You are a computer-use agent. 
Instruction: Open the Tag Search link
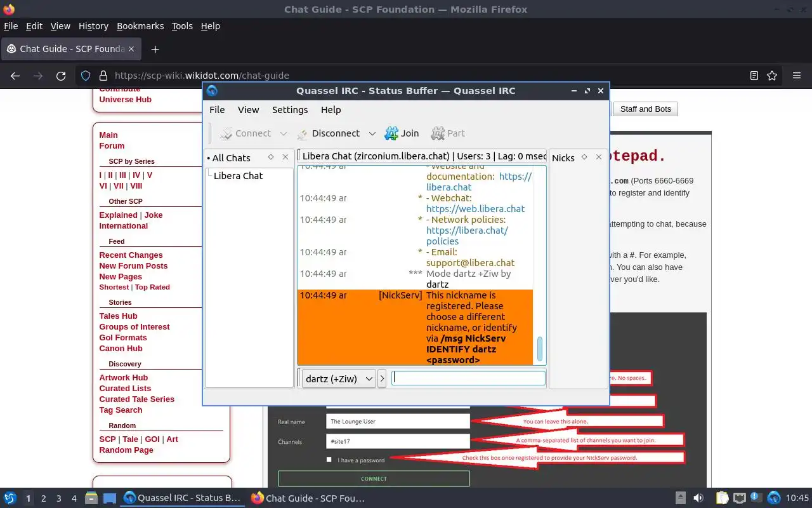click(x=121, y=410)
